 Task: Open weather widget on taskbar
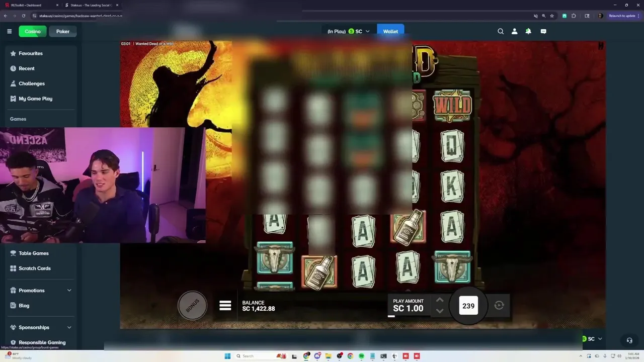pos(18,356)
